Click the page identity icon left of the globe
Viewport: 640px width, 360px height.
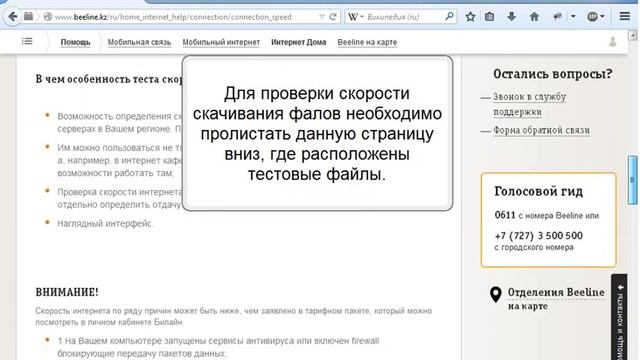tap(28, 17)
